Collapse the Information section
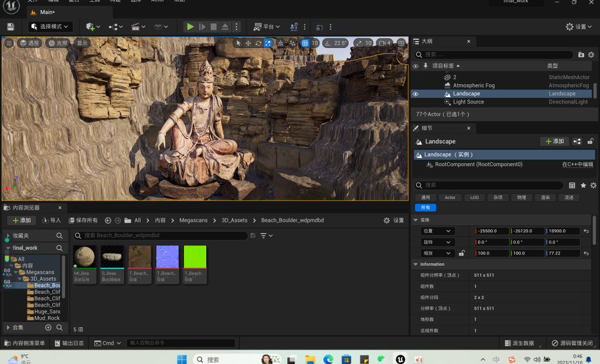 point(415,264)
